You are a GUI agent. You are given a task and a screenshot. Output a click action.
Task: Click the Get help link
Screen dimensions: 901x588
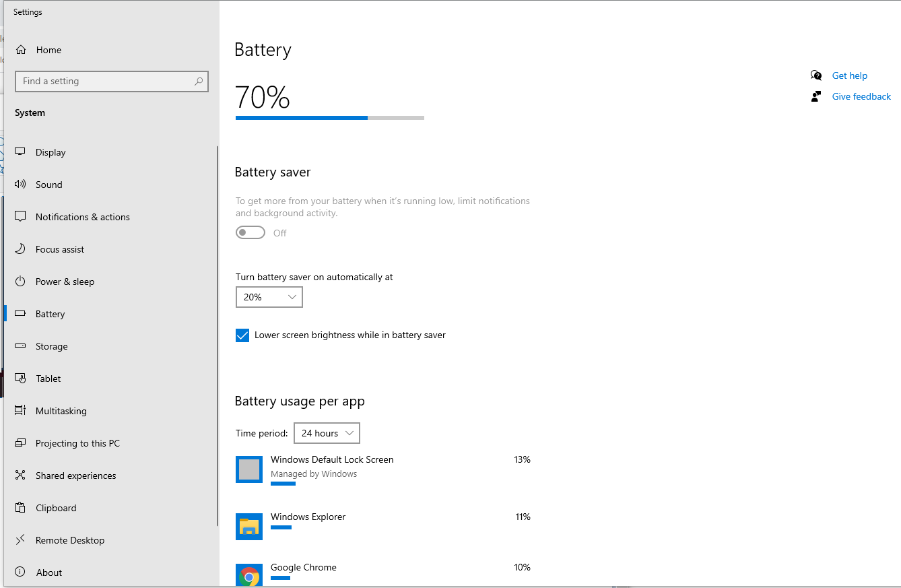[x=849, y=75]
